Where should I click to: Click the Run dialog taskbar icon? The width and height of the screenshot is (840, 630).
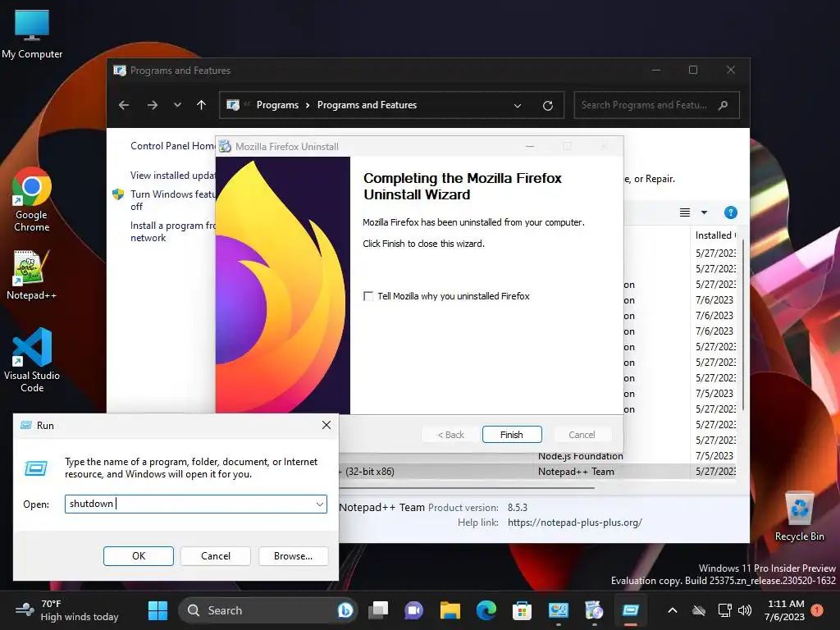click(x=631, y=610)
